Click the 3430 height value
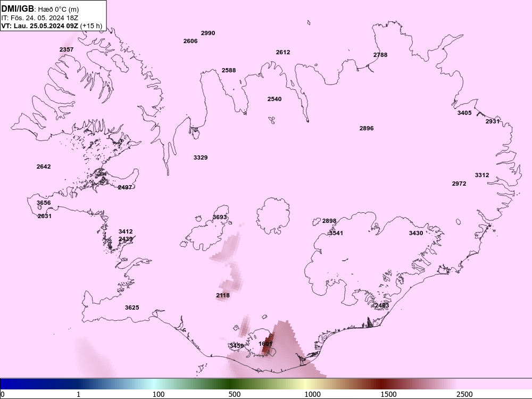 (x=416, y=233)
